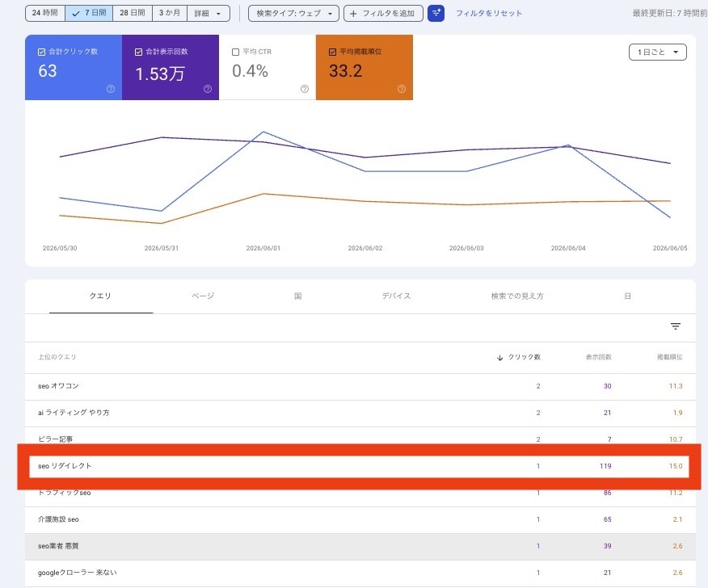The image size is (708, 588).
Task: Toggle the orange 平均掲載順位 metric card
Action: pyautogui.click(x=365, y=67)
